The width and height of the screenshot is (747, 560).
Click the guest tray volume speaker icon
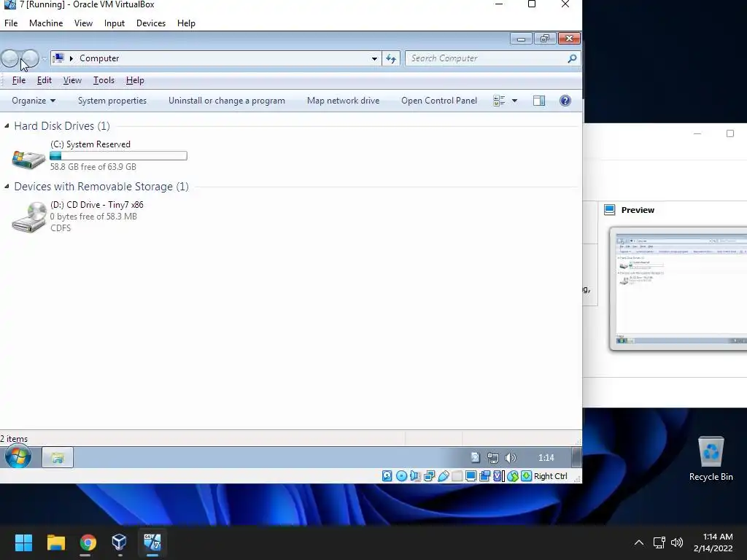coord(510,458)
